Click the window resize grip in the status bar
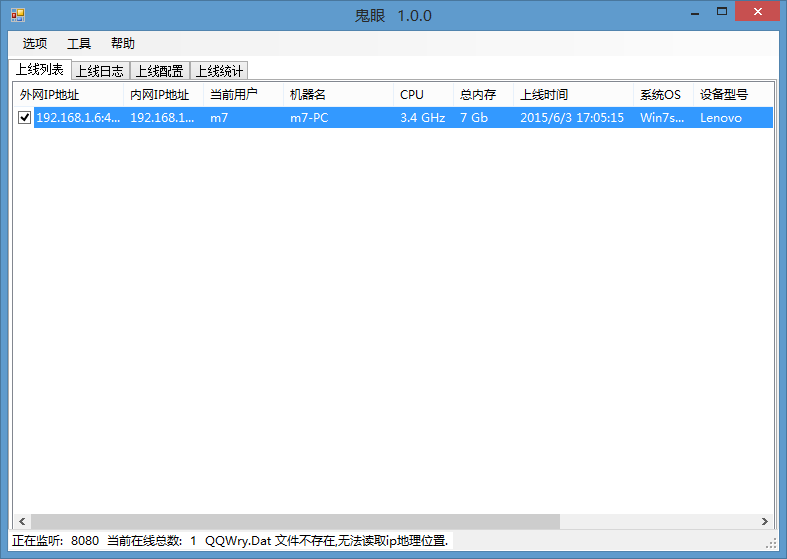The image size is (787, 559). (771, 543)
